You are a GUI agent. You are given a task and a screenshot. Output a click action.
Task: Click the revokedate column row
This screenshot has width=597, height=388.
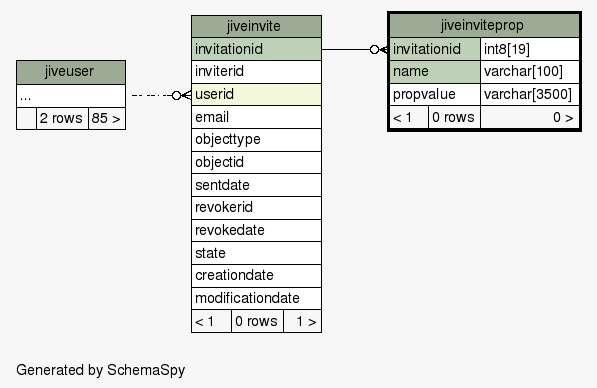[x=256, y=230]
